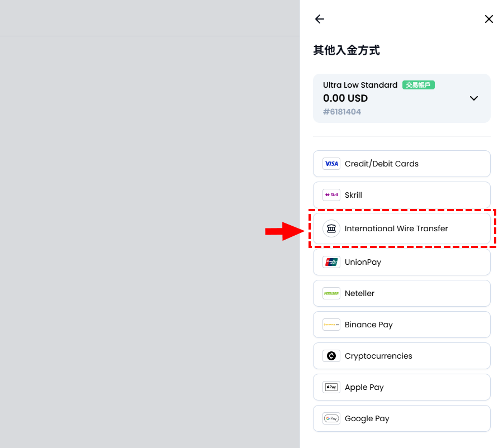The image size is (503, 448).
Task: Click the Neteller logo icon
Action: coord(331,293)
